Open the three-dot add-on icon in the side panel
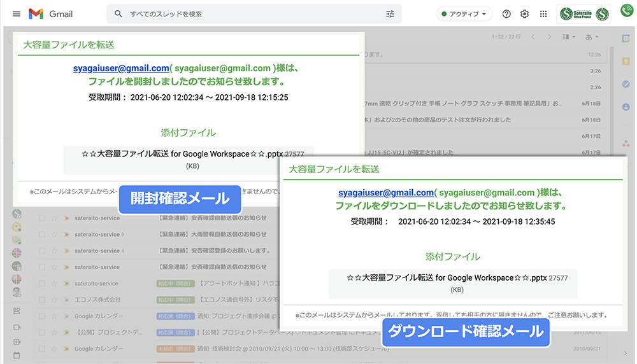This screenshot has width=637, height=364. [x=626, y=143]
